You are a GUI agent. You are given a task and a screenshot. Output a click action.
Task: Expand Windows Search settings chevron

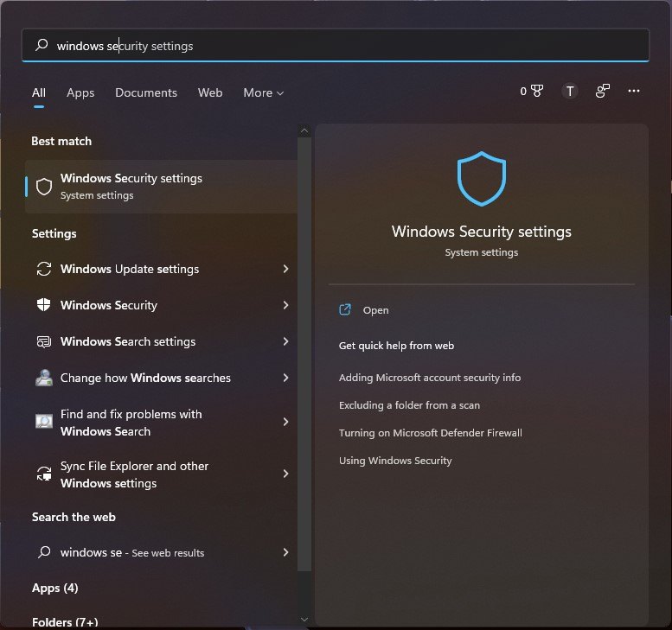point(285,341)
